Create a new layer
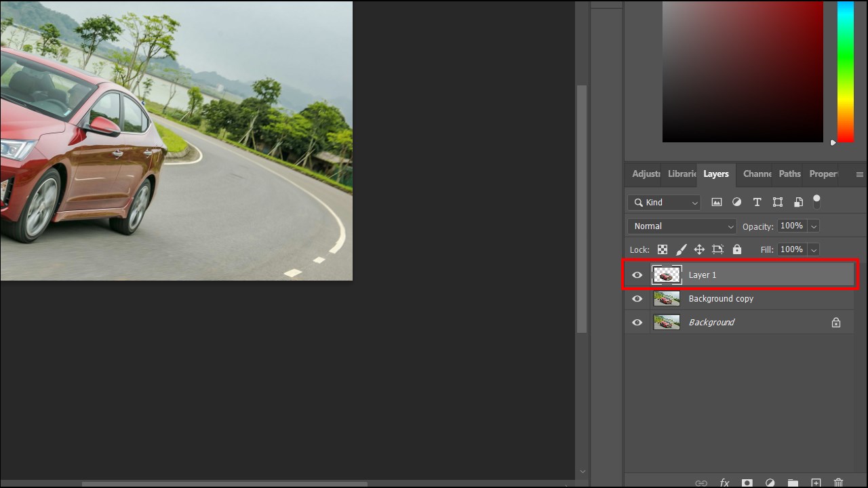 (816, 483)
